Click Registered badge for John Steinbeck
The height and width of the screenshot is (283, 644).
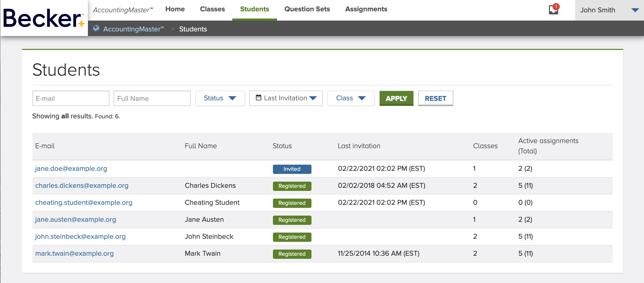point(292,237)
